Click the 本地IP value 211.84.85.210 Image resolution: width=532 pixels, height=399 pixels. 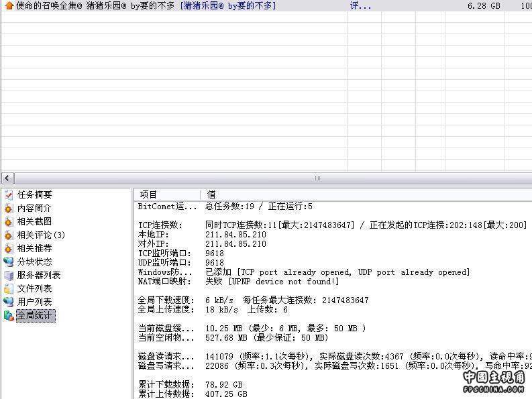(x=235, y=235)
